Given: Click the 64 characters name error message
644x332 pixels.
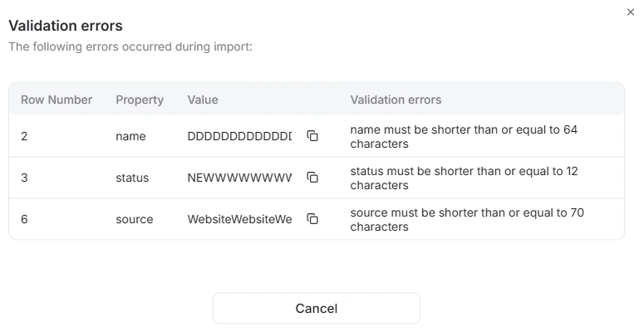Looking at the screenshot, I should click(464, 137).
